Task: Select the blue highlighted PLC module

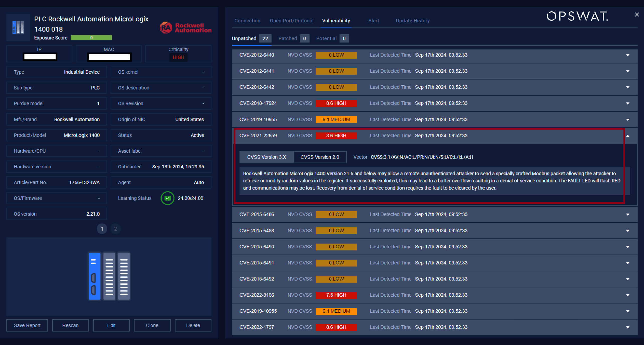Action: (x=94, y=276)
